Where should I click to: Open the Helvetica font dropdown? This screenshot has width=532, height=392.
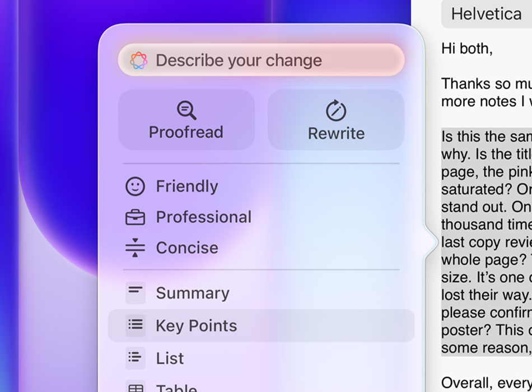tap(486, 14)
